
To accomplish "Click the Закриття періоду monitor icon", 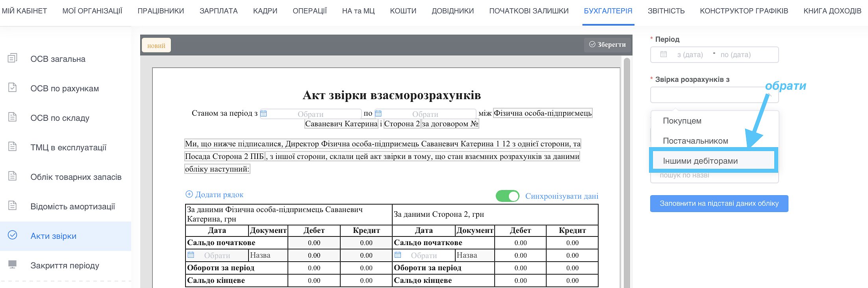I will 13,265.
